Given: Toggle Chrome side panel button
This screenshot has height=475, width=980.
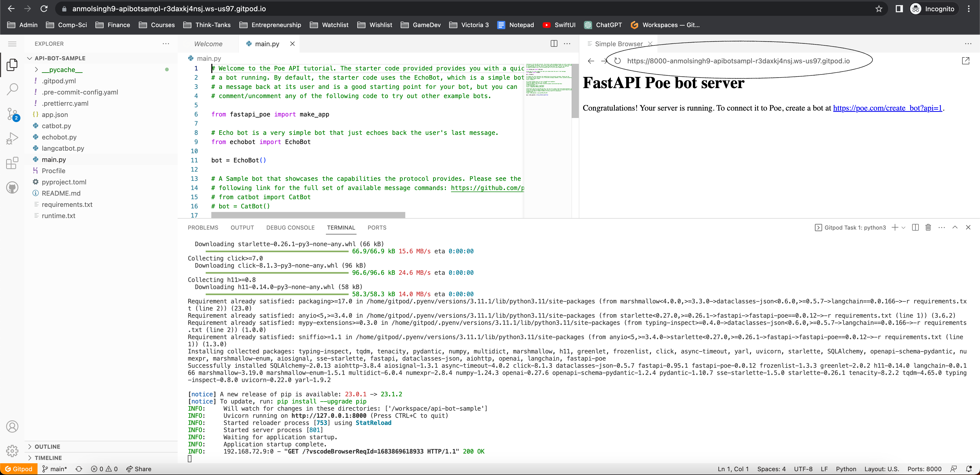Looking at the screenshot, I should (899, 9).
